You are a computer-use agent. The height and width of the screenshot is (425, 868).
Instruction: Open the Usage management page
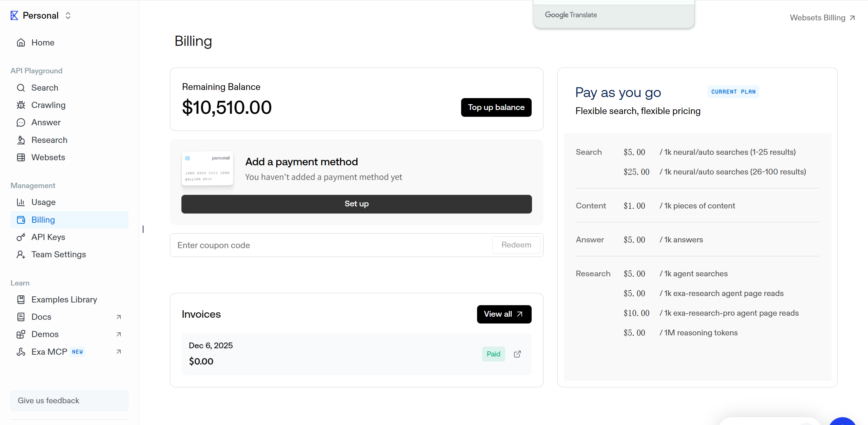pos(70,202)
